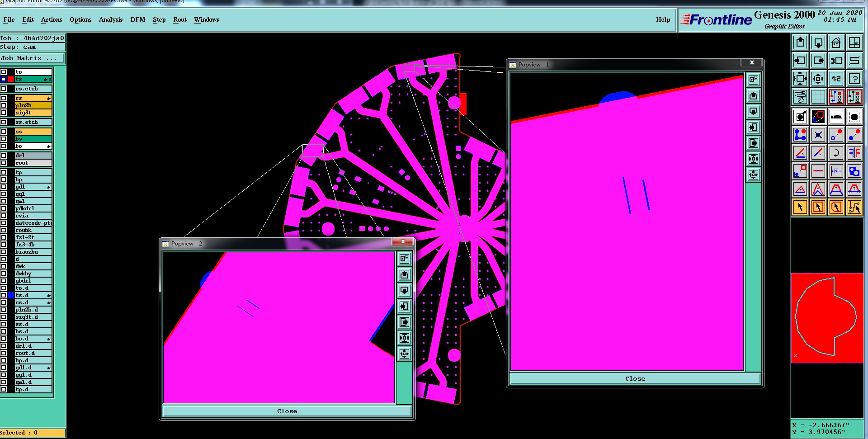The width and height of the screenshot is (868, 439).
Task: Click the mirror F icon
Action: [x=854, y=153]
